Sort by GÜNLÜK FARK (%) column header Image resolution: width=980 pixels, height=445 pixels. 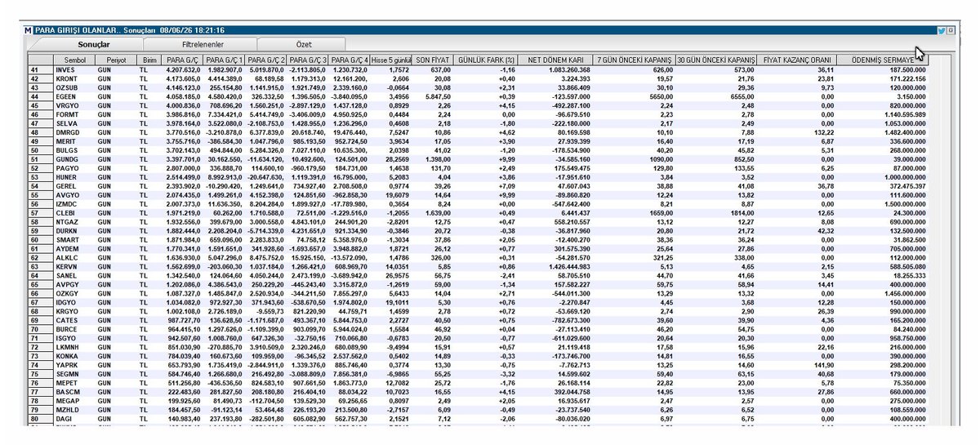[485, 60]
